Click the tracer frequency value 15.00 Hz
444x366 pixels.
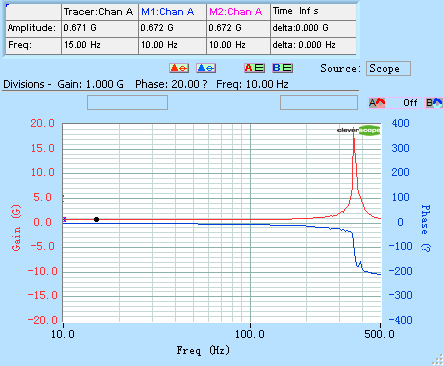coord(82,45)
